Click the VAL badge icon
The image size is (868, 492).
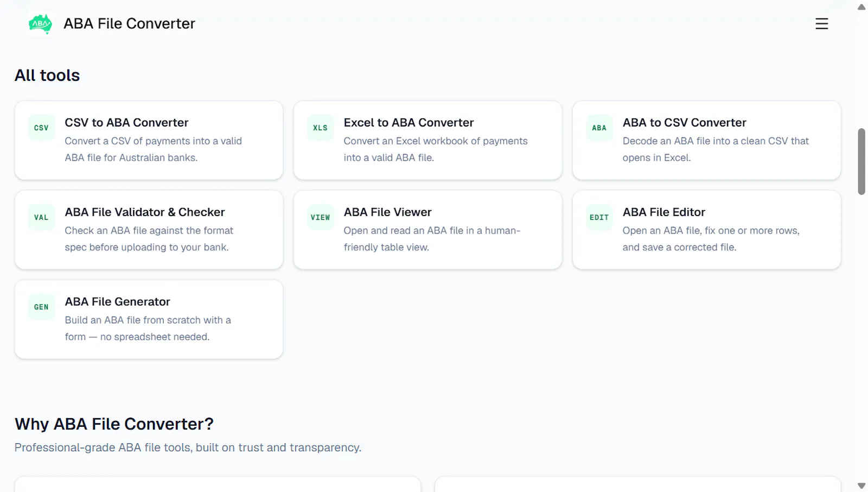(41, 218)
